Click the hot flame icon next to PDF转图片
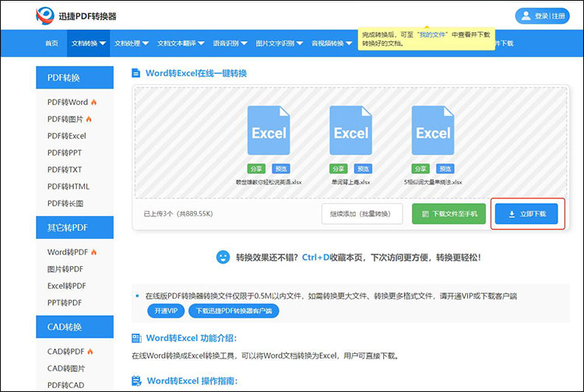584x392 pixels. tap(89, 119)
